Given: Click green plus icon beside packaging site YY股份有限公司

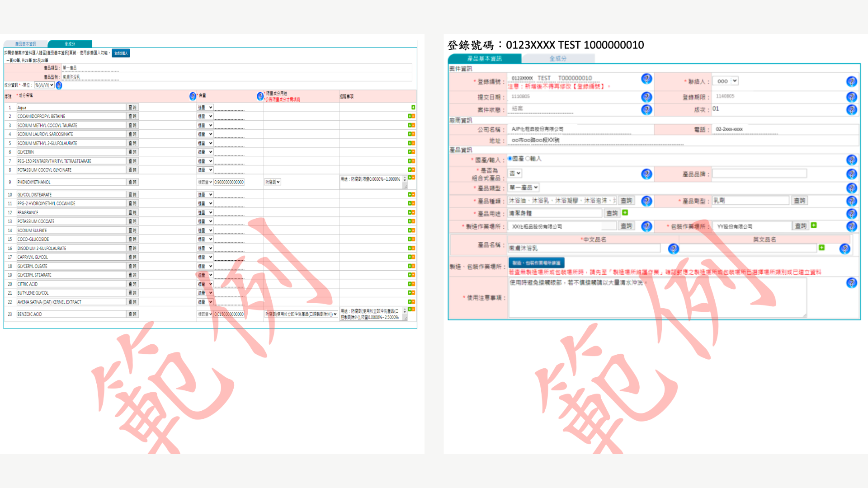Looking at the screenshot, I should [814, 225].
